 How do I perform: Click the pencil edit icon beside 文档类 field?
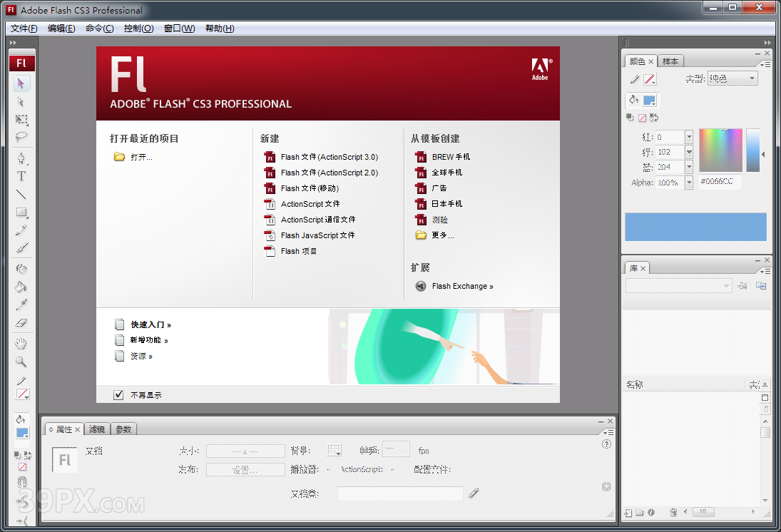coord(474,493)
